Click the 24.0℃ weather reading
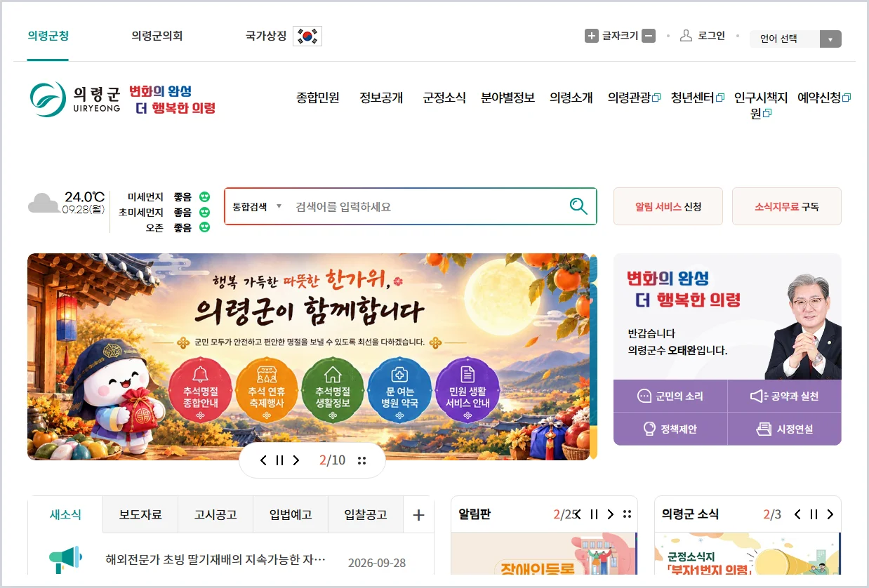This screenshot has width=869, height=588. click(84, 196)
